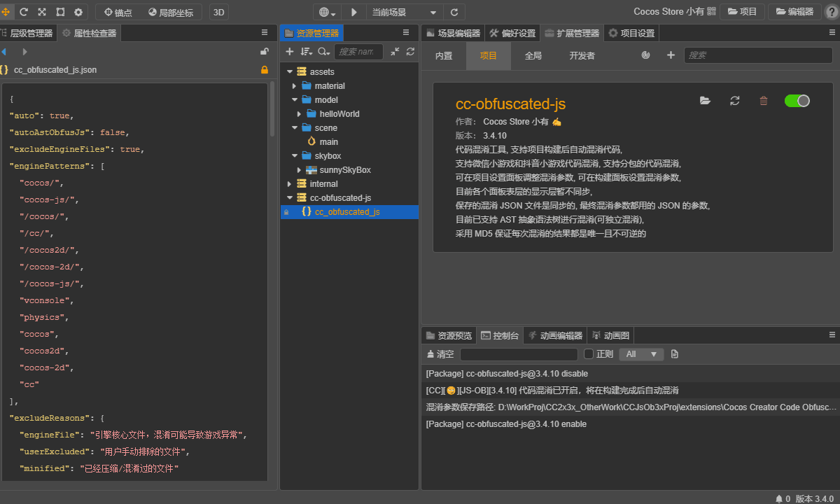This screenshot has width=840, height=504.
Task: Click the extension 搜索 search field
Action: tap(758, 55)
